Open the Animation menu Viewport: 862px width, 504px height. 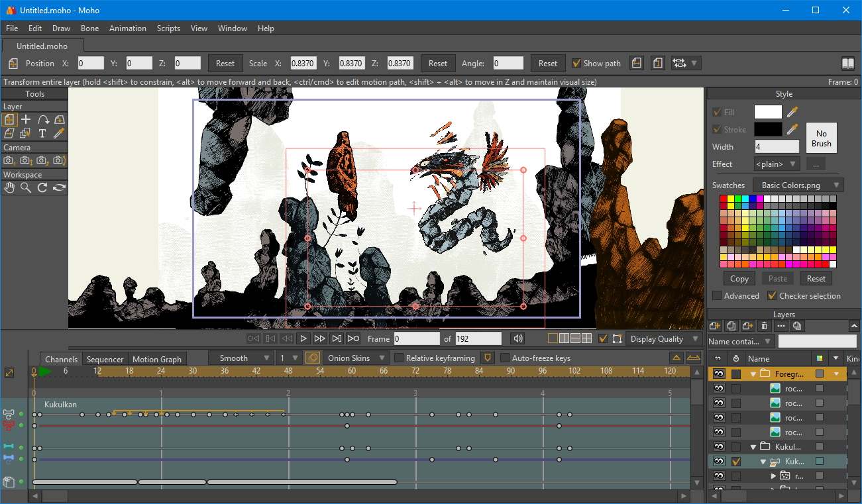point(127,28)
